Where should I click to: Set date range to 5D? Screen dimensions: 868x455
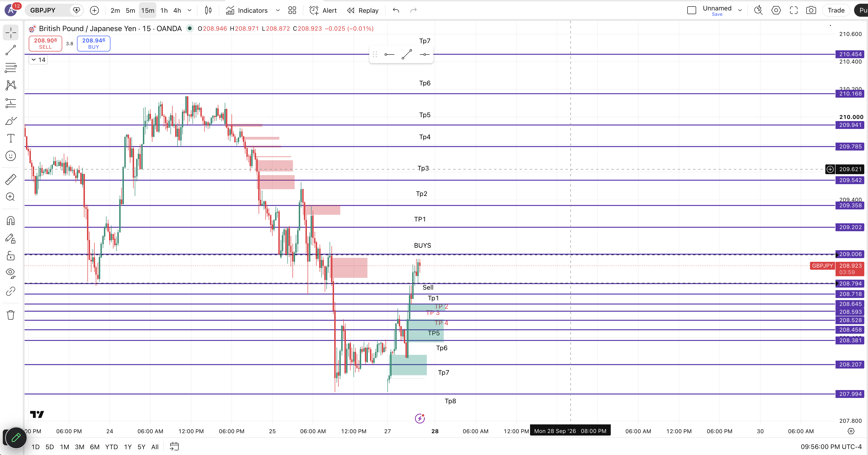coord(50,447)
